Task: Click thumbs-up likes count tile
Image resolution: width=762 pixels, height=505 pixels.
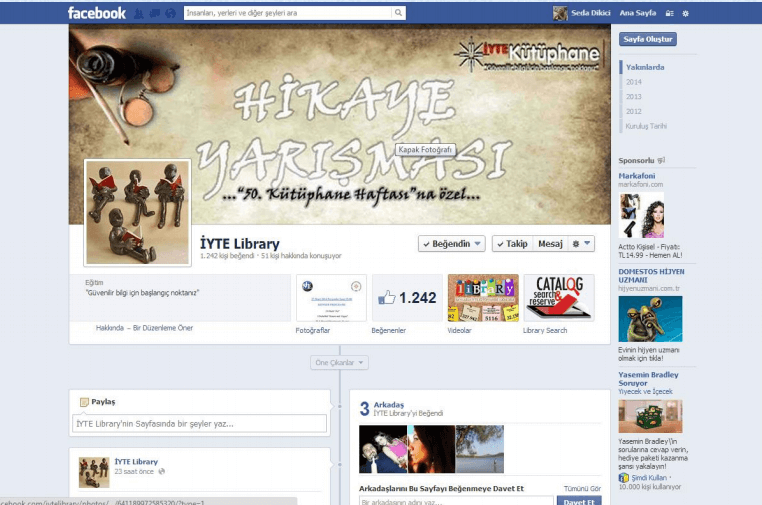Action: (x=407, y=297)
